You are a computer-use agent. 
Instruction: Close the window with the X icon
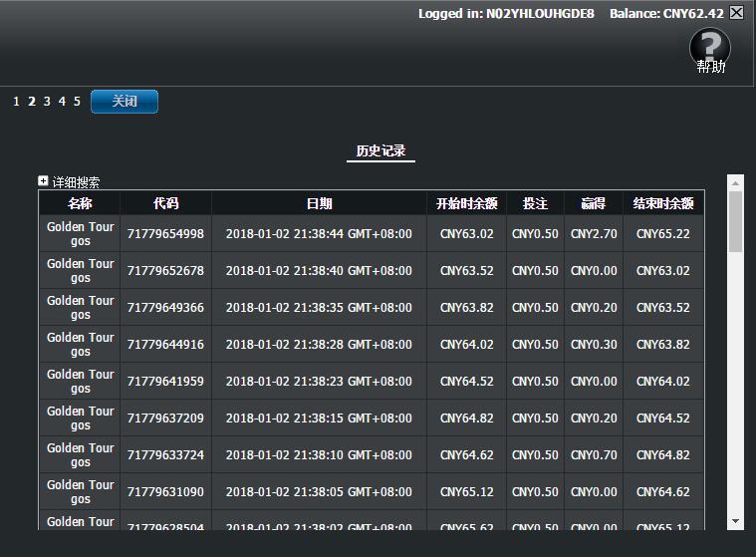[736, 13]
